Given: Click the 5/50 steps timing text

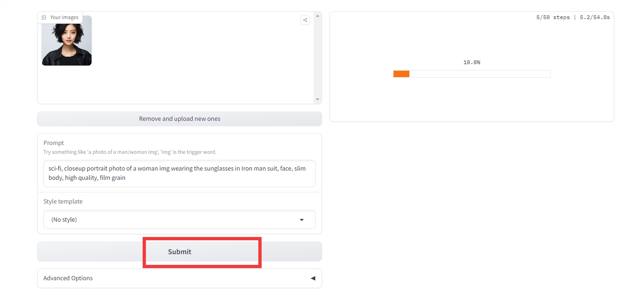Looking at the screenshot, I should pos(572,17).
